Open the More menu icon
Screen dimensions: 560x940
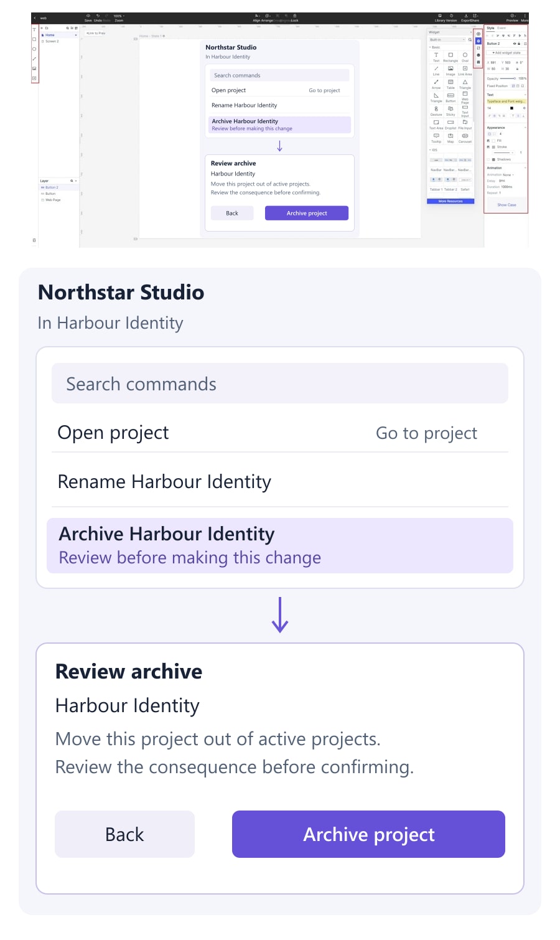[525, 16]
